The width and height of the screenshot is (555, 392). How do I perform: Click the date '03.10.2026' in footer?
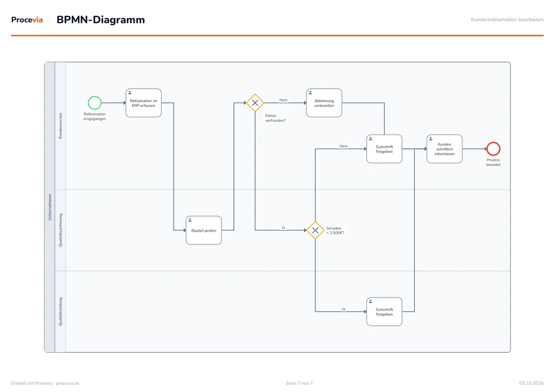click(531, 383)
